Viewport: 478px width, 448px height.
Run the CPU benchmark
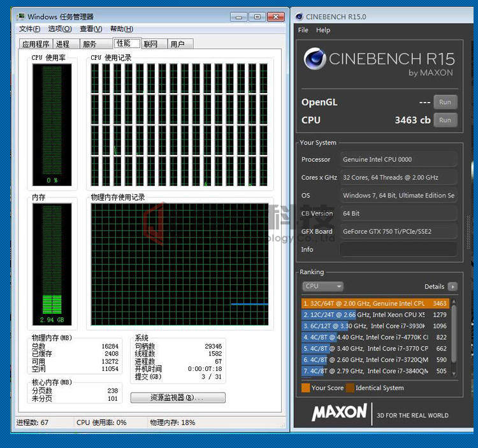point(445,120)
